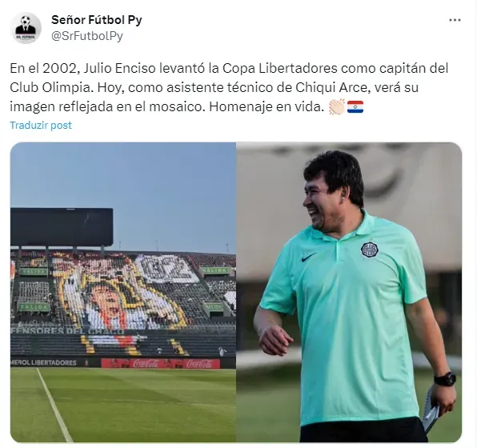Click the black scoreboard in stadium photo
This screenshot has height=448, width=477.
pos(62,227)
